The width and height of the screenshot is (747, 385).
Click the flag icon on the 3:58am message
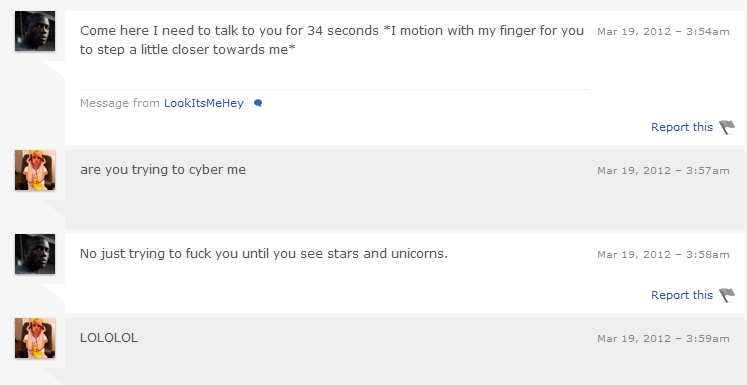point(727,295)
